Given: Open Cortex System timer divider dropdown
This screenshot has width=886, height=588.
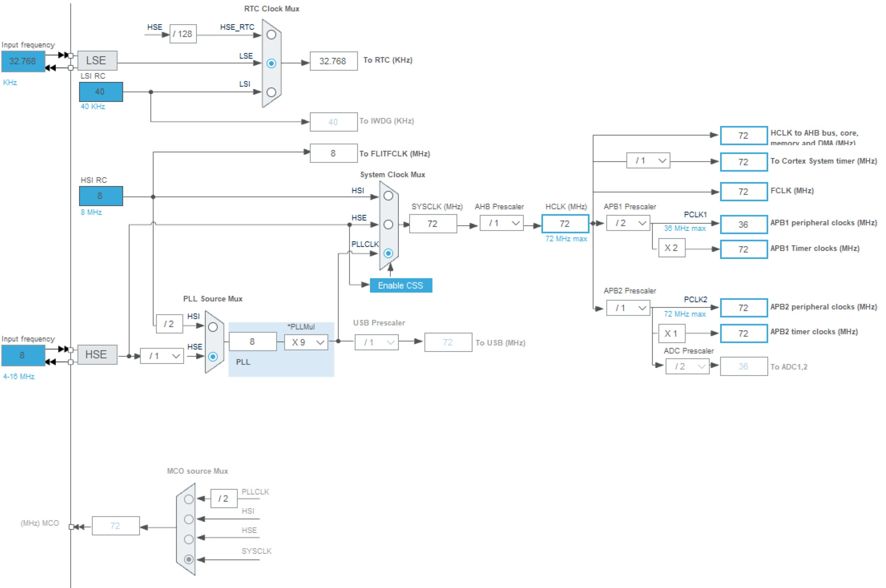Looking at the screenshot, I should click(x=648, y=161).
